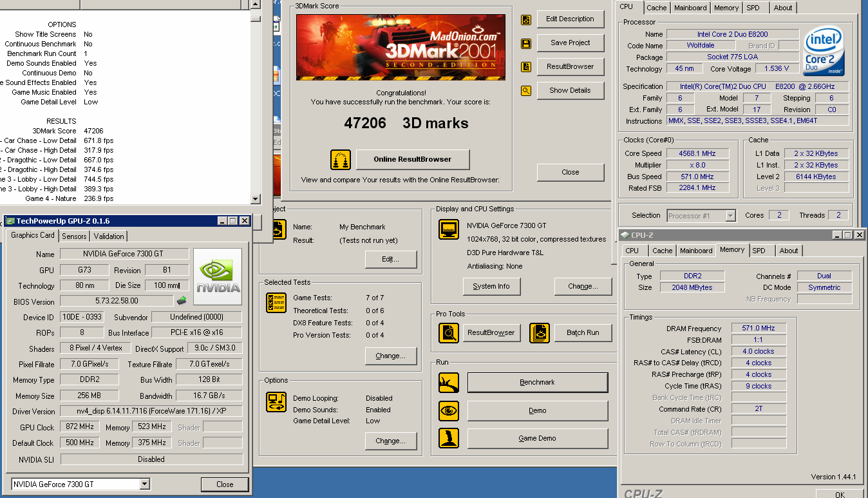868x498 pixels.
Task: Click Show Details button
Action: coord(571,91)
